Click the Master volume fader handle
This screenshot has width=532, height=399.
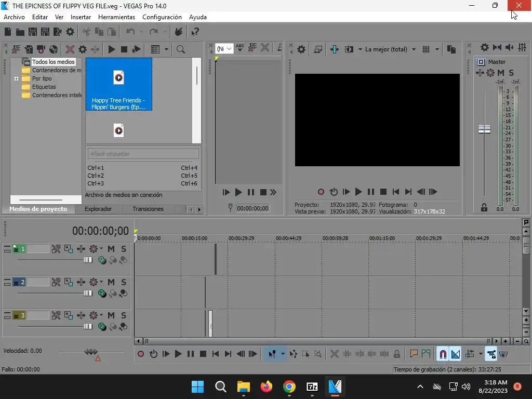tap(484, 129)
